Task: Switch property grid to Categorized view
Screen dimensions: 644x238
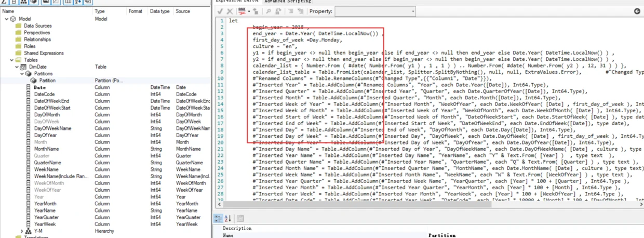Action: point(218,219)
